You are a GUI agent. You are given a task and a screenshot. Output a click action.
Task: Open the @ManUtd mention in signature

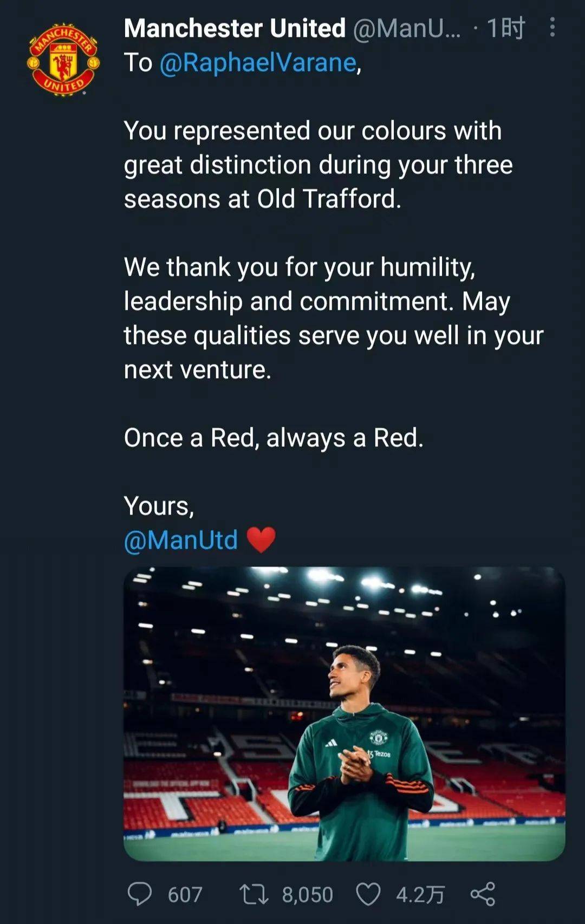(181, 540)
